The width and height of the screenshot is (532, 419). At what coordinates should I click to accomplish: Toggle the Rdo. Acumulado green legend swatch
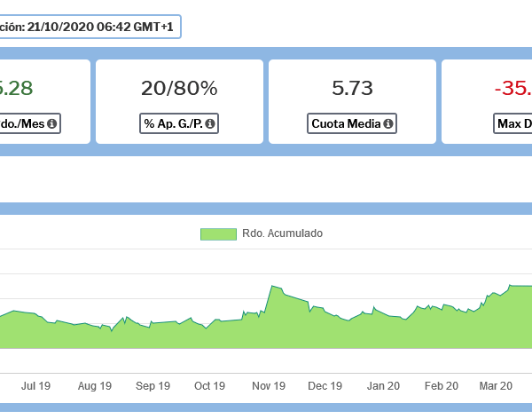click(x=218, y=234)
